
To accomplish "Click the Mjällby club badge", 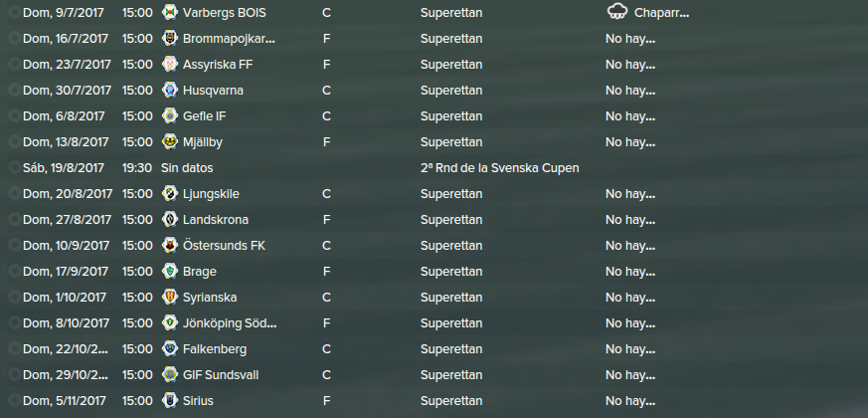I will click(x=169, y=142).
